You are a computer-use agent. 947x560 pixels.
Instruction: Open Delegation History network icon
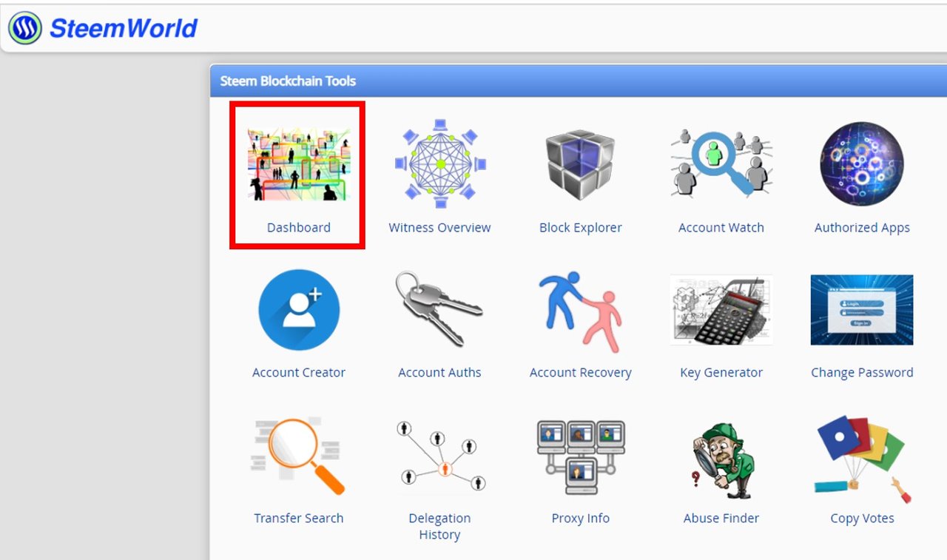click(x=440, y=455)
